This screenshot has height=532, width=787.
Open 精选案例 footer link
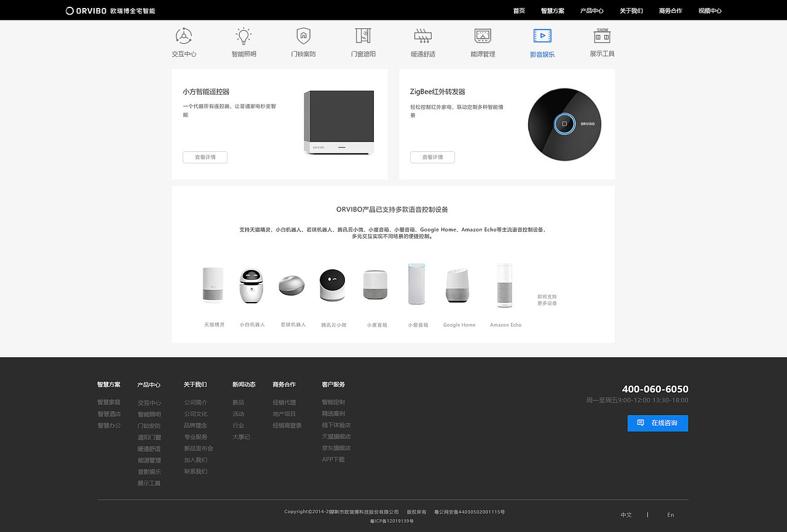click(333, 414)
